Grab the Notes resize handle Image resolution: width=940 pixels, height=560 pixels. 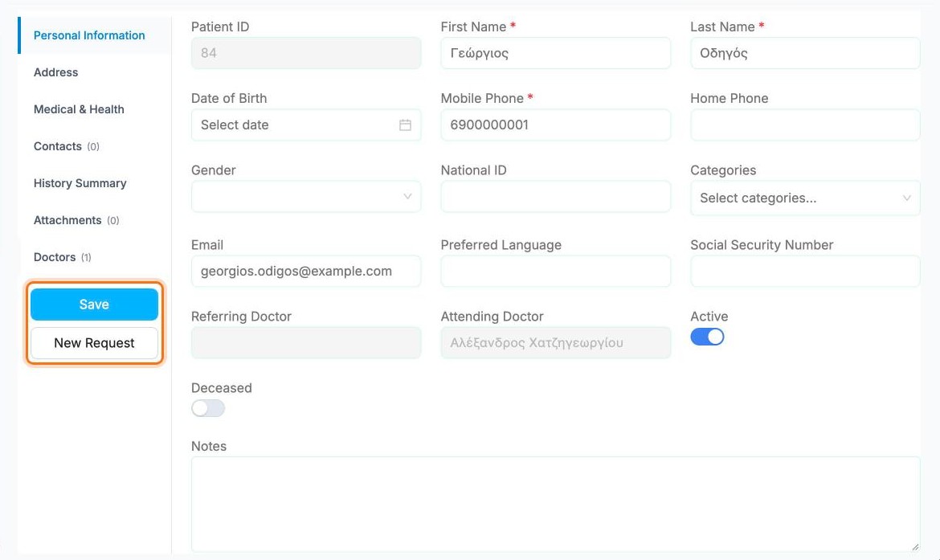pyautogui.click(x=915, y=547)
